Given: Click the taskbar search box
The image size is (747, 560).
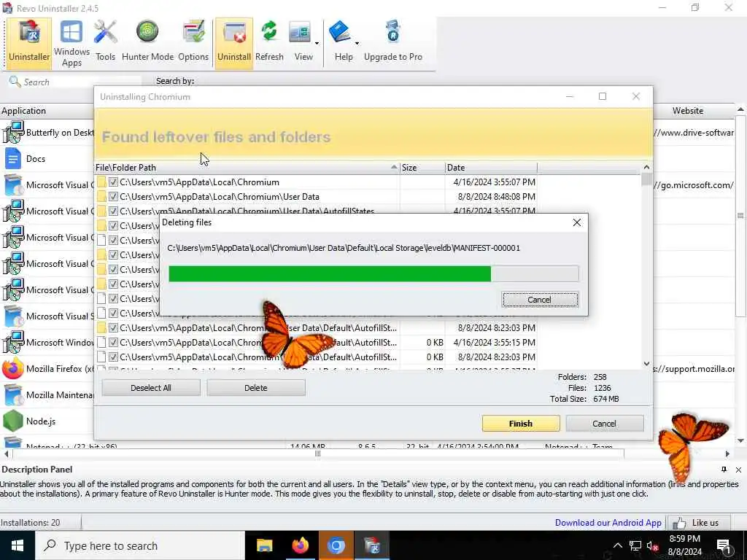Looking at the screenshot, I should coord(140,545).
